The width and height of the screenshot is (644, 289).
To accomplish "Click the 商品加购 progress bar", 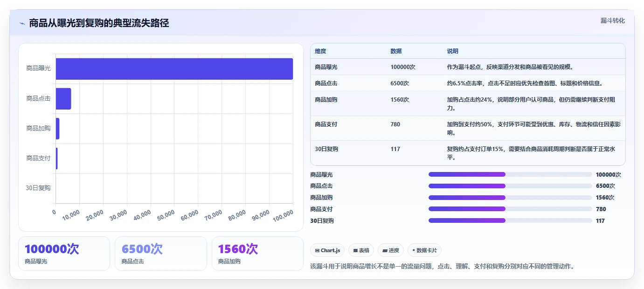I will coord(510,198).
